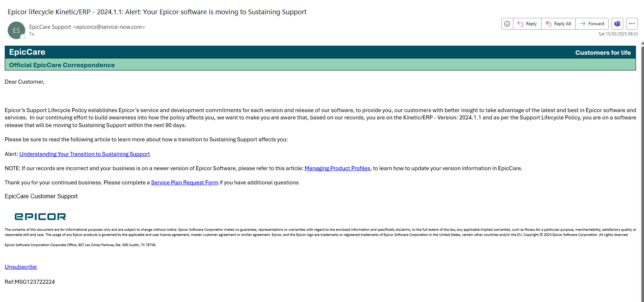Click the Unsubscribe link
The image size is (644, 302).
click(x=21, y=267)
